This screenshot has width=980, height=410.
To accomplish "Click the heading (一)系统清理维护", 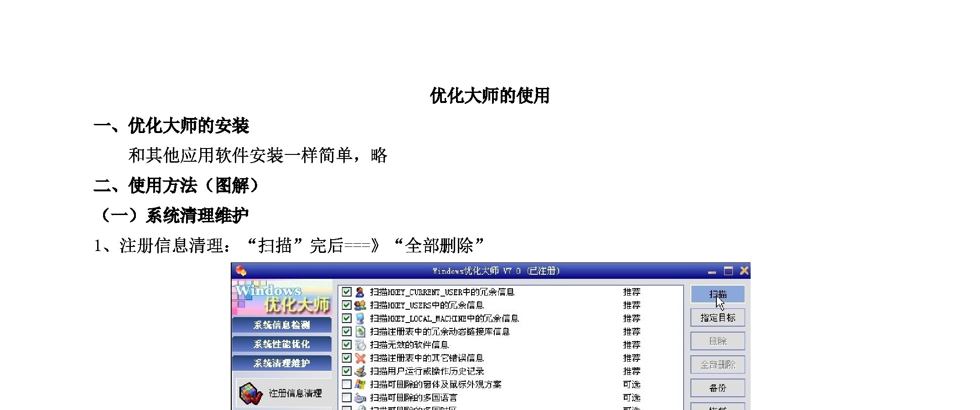I will [174, 215].
